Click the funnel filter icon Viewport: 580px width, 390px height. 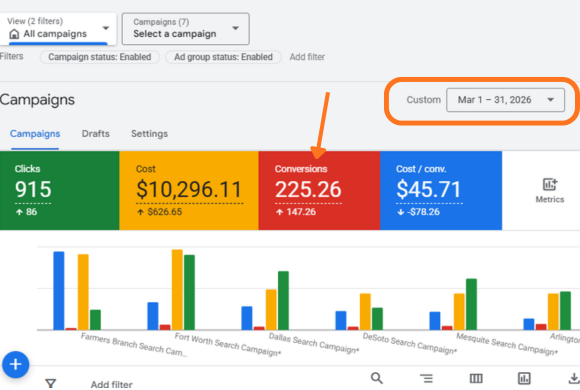[51, 383]
